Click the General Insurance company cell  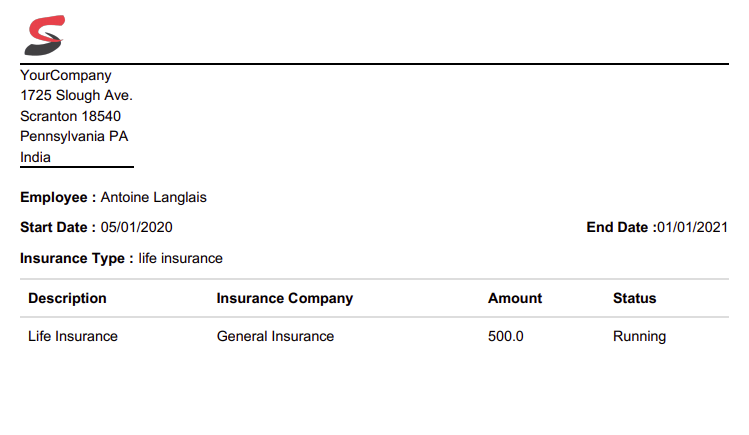click(275, 336)
